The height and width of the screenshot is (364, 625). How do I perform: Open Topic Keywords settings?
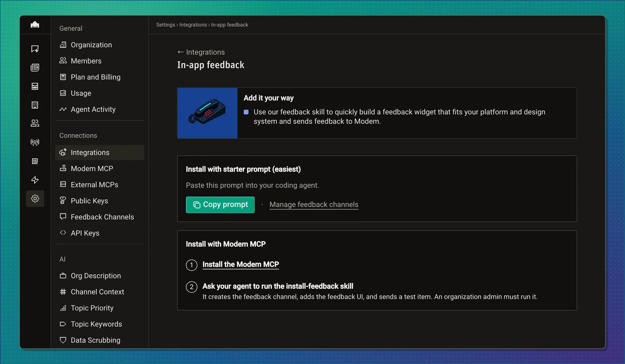click(x=100, y=324)
